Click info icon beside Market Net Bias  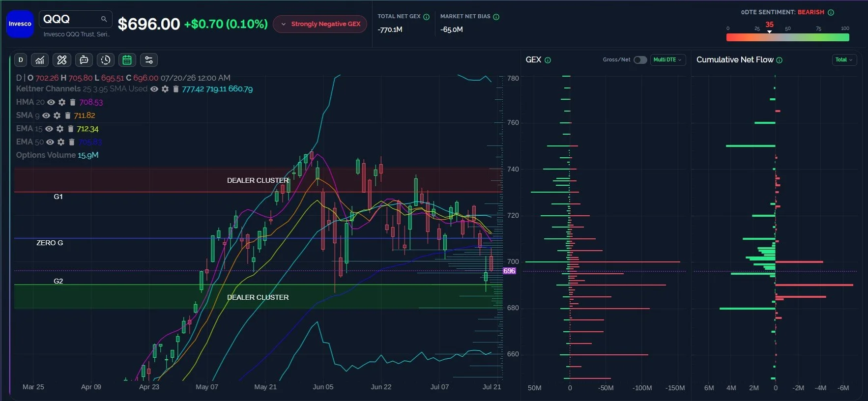[496, 17]
